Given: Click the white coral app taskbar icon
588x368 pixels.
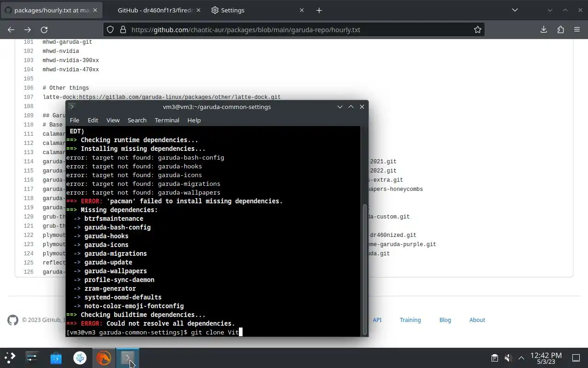Looking at the screenshot, I should pos(80,357).
